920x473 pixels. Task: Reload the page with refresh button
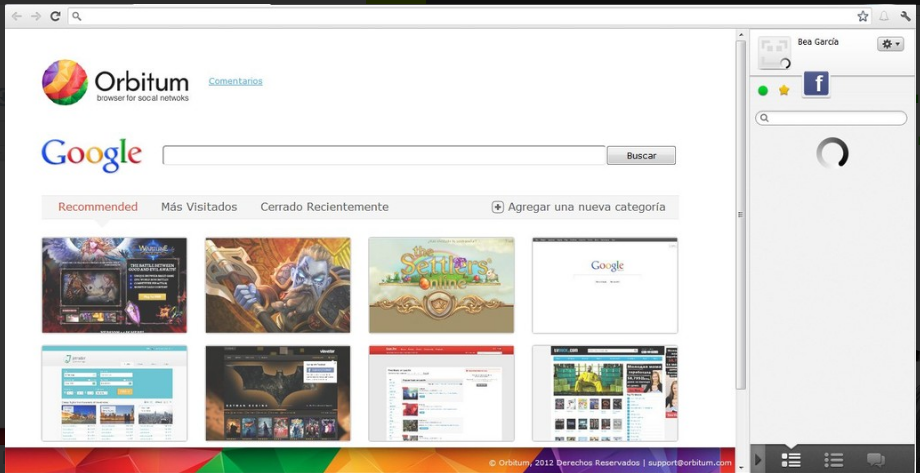point(55,16)
